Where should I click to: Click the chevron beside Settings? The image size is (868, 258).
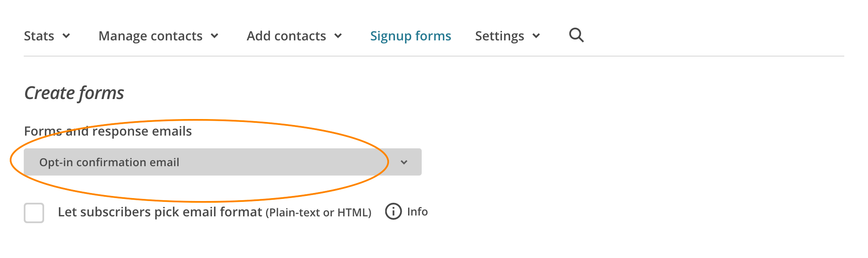pyautogui.click(x=537, y=37)
